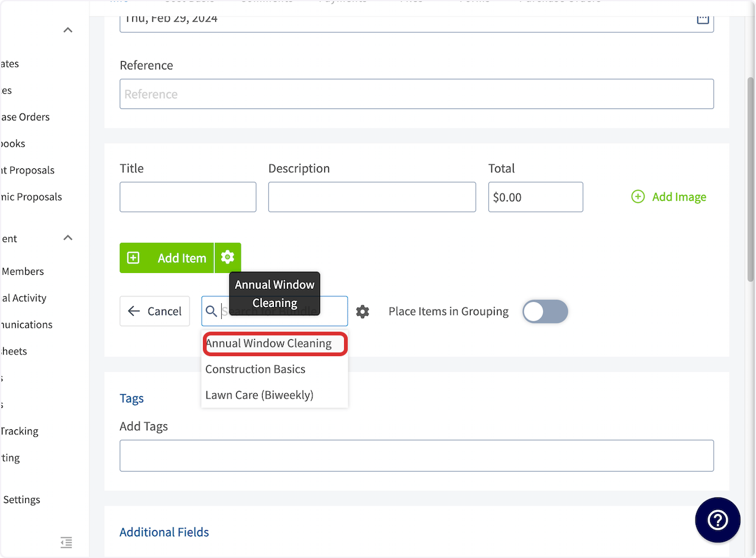The image size is (756, 558).
Task: Open the sidebar Settings item
Action: [x=21, y=499]
